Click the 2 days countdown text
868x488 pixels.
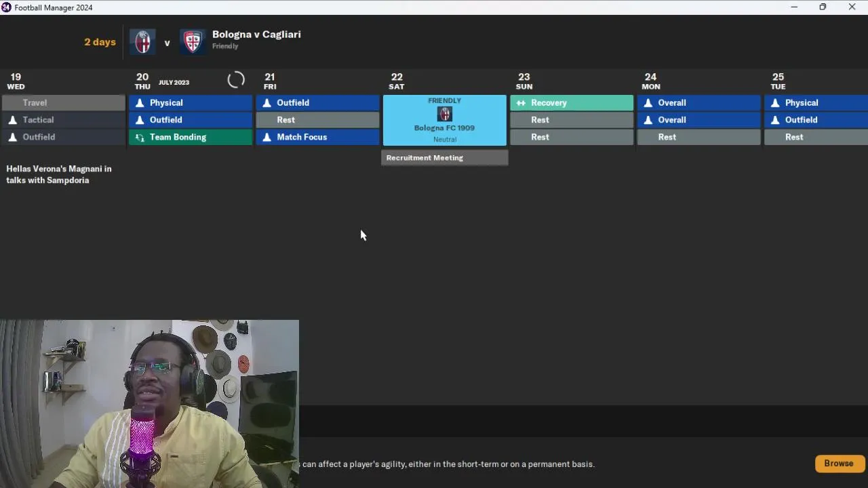(100, 42)
